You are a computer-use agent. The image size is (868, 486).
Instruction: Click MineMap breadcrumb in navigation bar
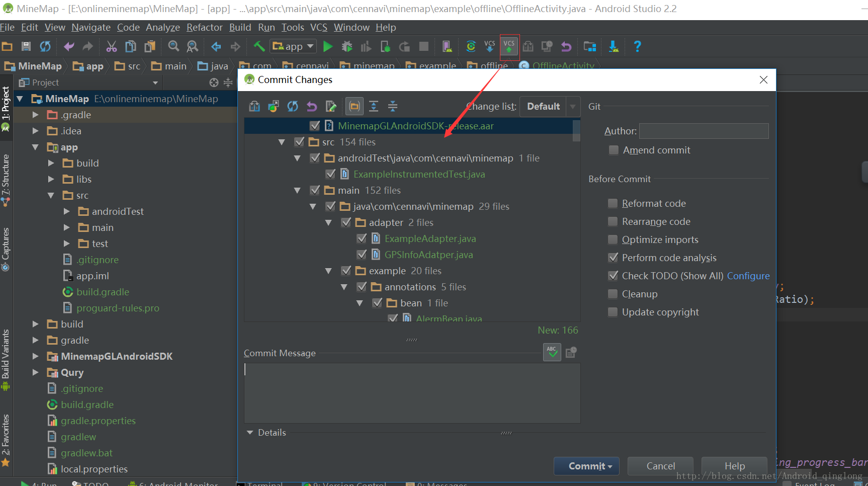[x=33, y=66]
